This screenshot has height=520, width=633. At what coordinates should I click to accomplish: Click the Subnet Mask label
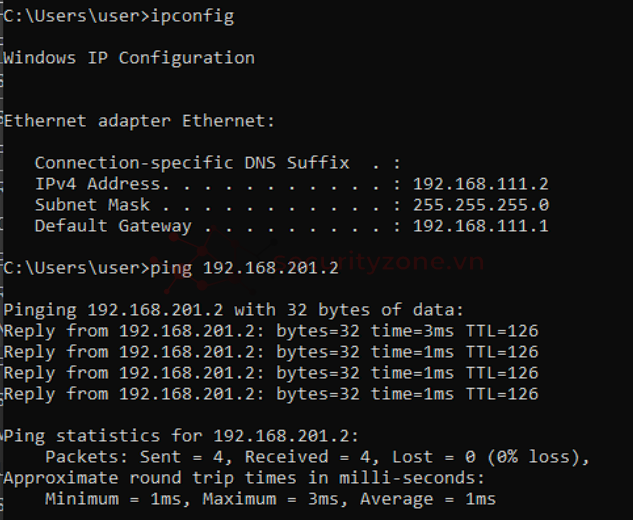point(92,205)
